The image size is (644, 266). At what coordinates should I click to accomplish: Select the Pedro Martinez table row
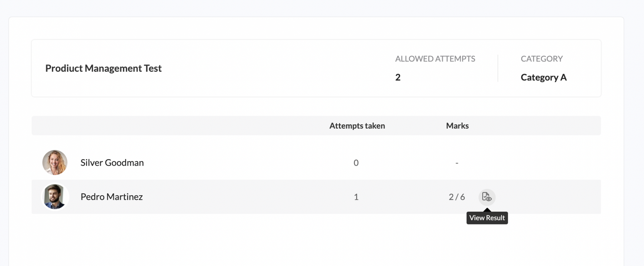click(316, 197)
